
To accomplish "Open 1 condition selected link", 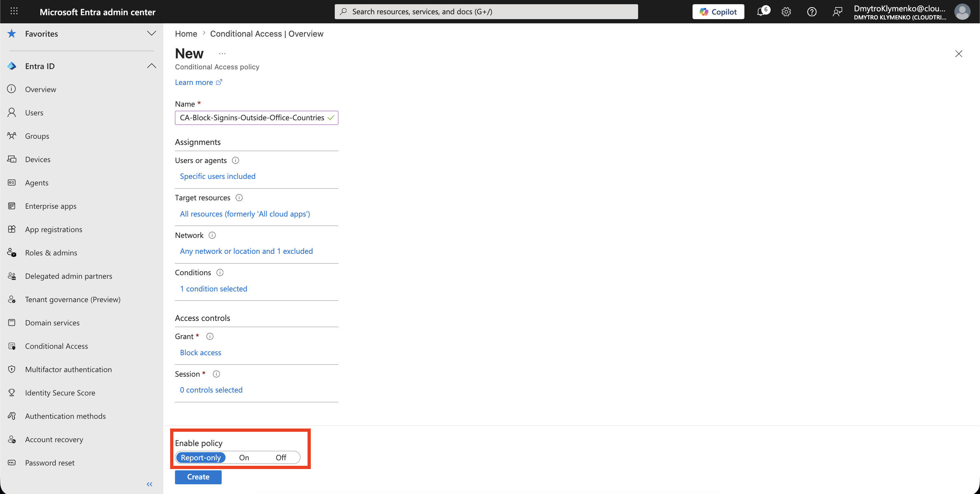I will click(214, 289).
